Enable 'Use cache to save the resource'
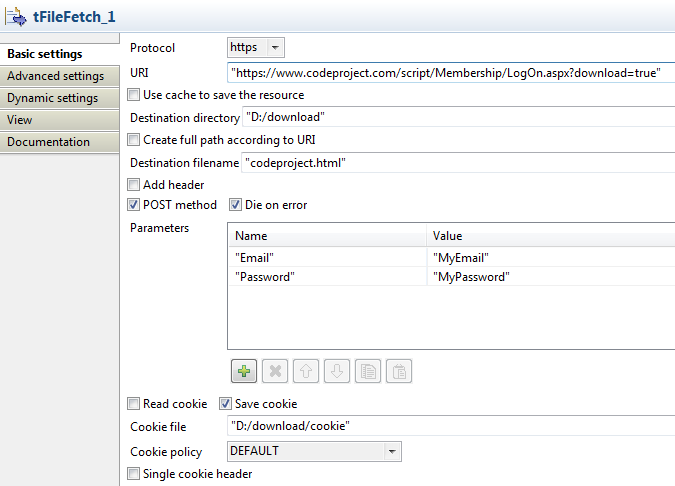Viewport: 675px width, 486px height. [x=135, y=95]
